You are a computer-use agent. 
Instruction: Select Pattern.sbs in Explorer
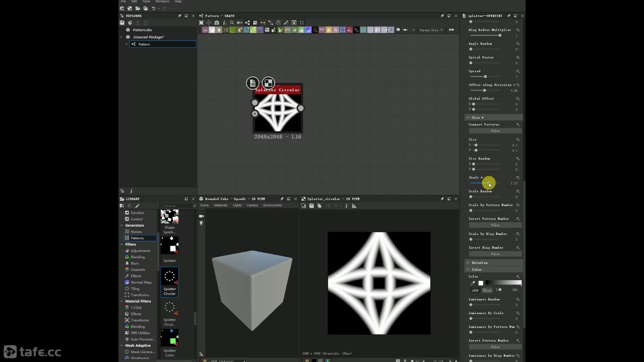pyautogui.click(x=142, y=30)
